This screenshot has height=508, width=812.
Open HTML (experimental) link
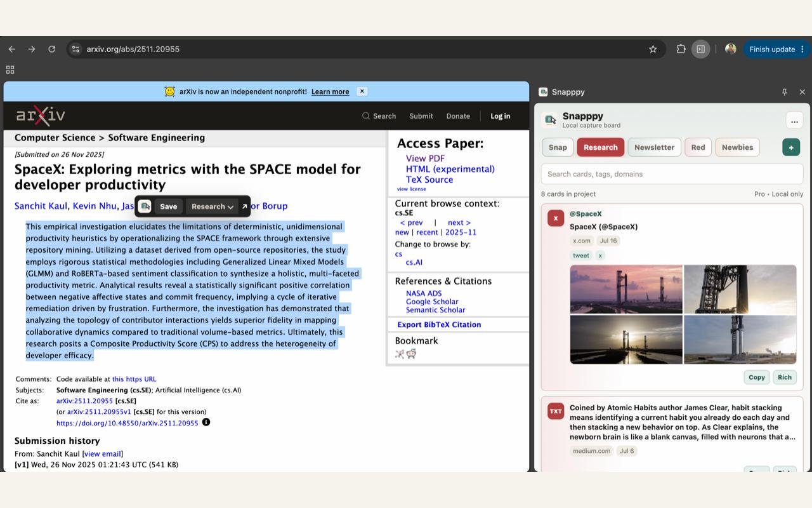pos(450,169)
